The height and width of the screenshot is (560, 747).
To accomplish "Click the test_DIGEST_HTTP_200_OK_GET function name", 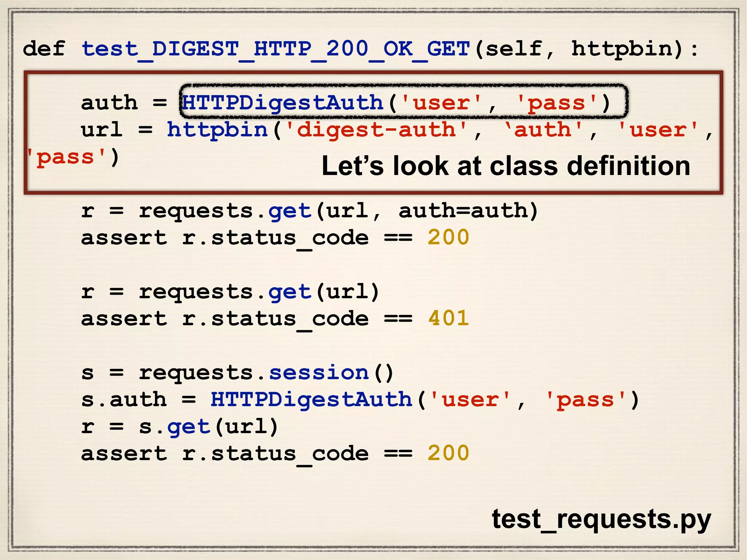I will (x=275, y=49).
